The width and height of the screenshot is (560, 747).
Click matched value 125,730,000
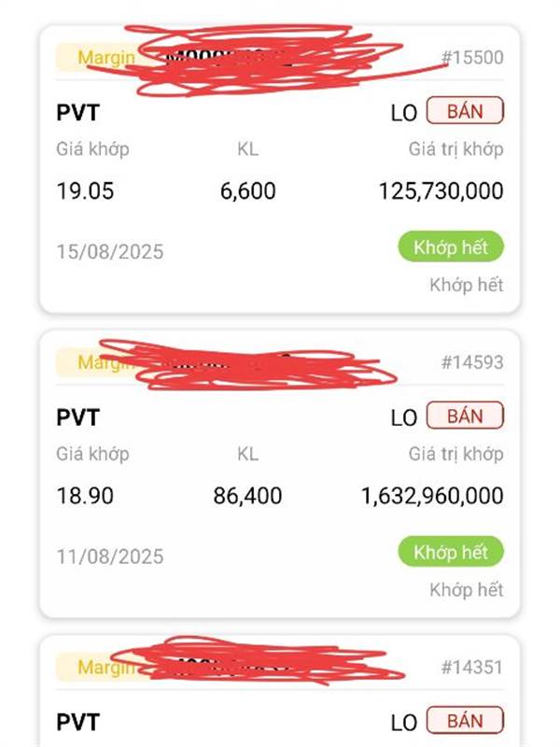tap(441, 191)
